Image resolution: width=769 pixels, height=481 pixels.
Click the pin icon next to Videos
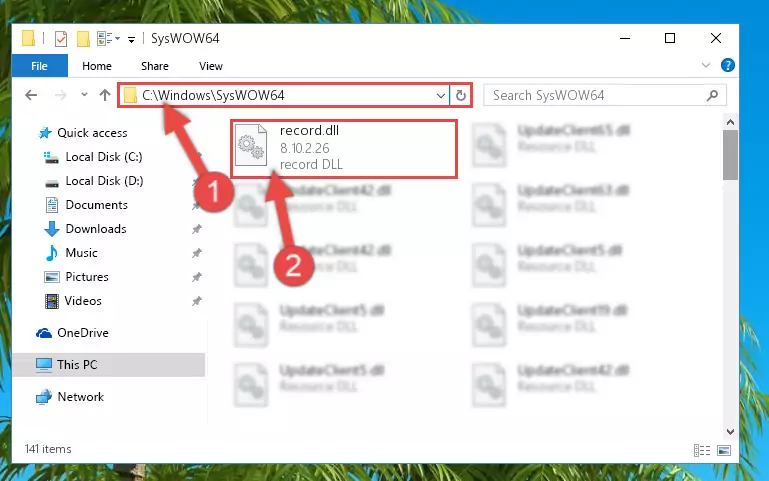197,301
